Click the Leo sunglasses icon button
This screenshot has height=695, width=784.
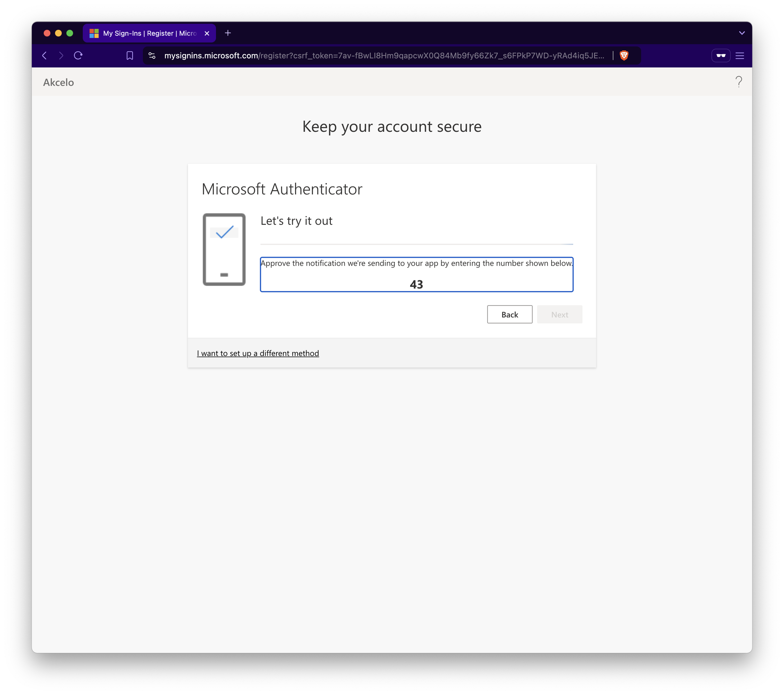click(721, 56)
